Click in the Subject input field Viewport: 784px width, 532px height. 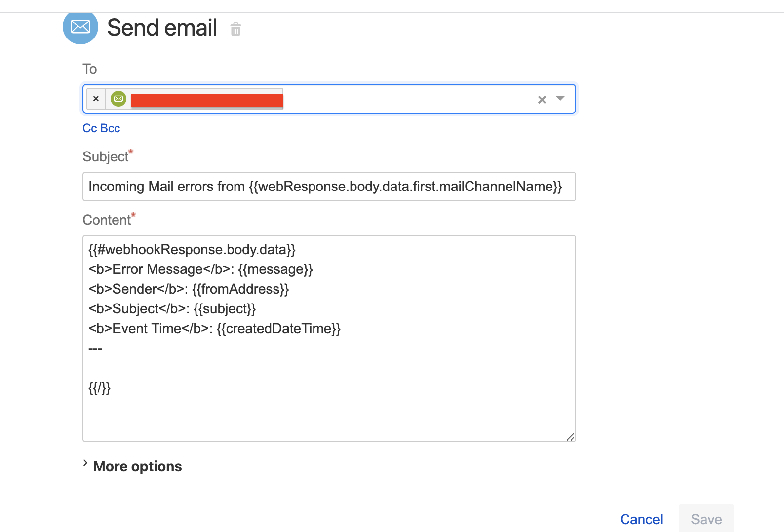[329, 187]
